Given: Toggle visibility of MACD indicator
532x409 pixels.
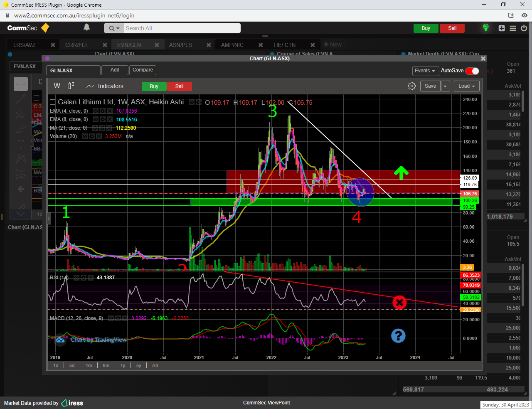Looking at the screenshot, I should [111, 318].
